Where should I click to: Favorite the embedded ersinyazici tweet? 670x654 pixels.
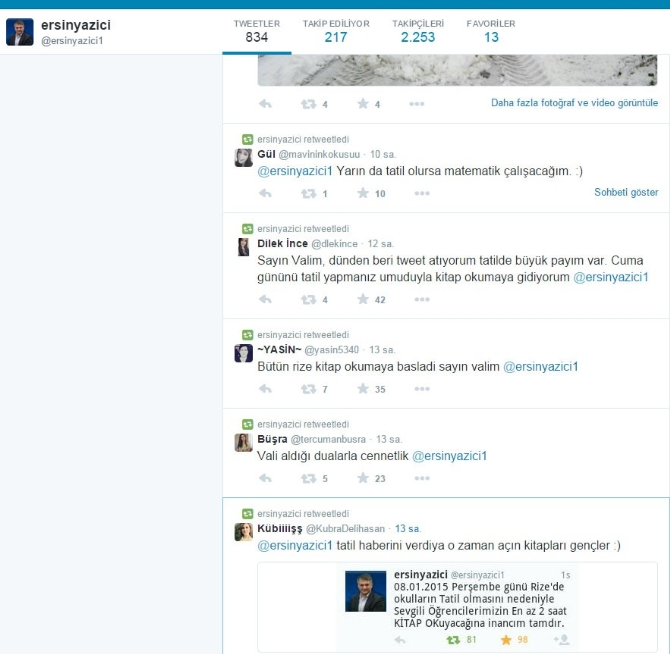pos(507,639)
